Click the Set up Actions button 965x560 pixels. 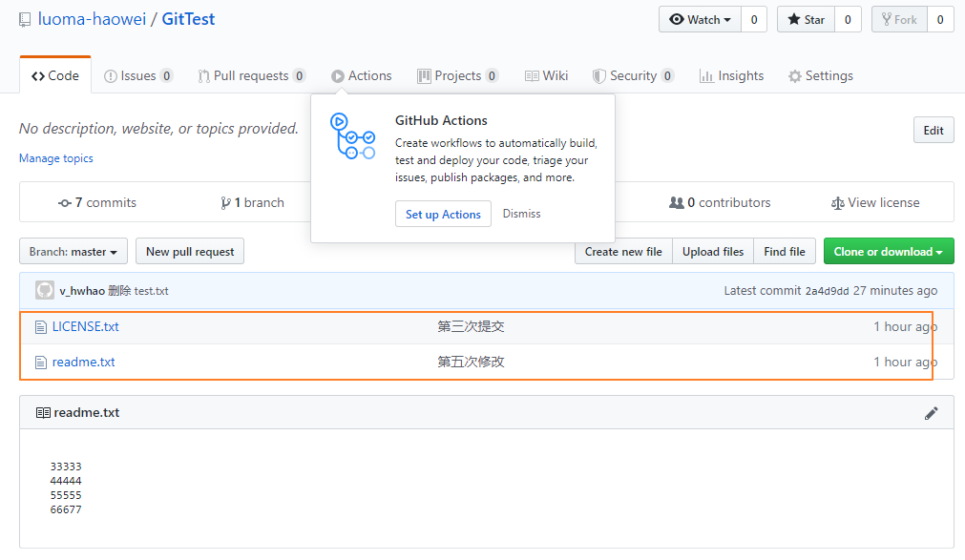click(x=443, y=214)
